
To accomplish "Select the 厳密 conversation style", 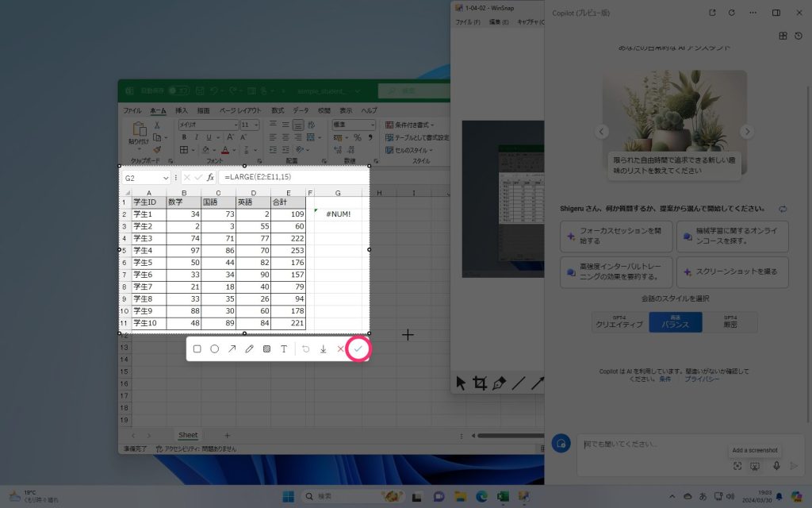I will 730,322.
